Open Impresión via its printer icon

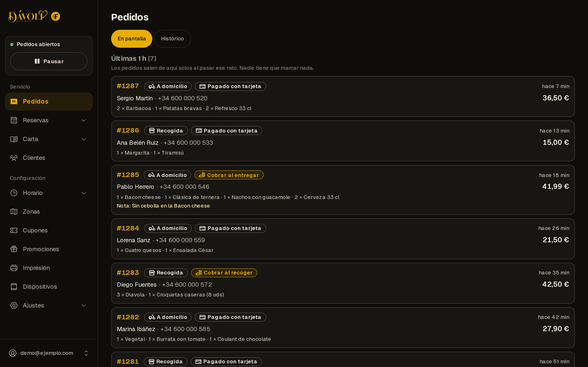coord(14,268)
